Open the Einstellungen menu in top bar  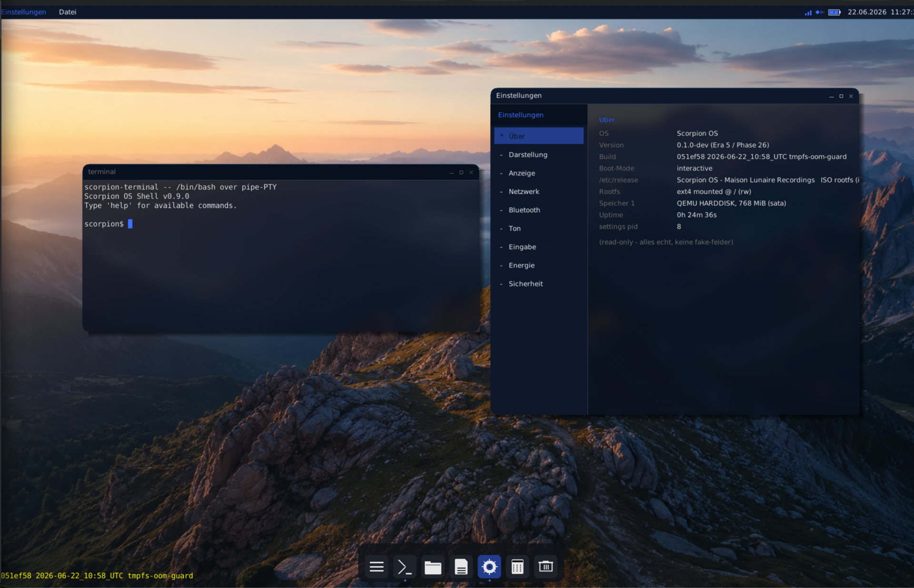point(24,12)
